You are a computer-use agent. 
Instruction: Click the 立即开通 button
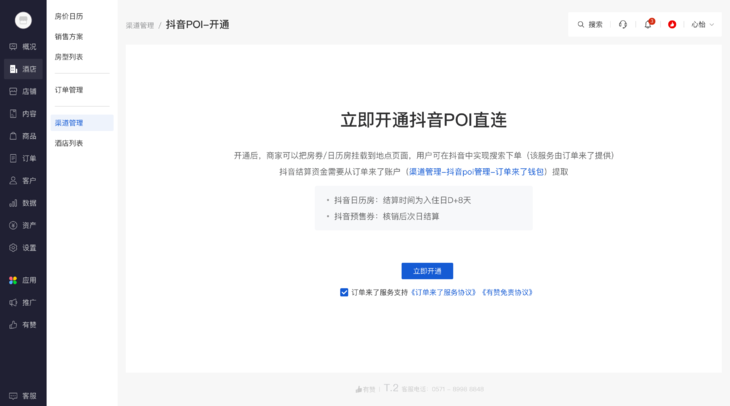click(427, 271)
